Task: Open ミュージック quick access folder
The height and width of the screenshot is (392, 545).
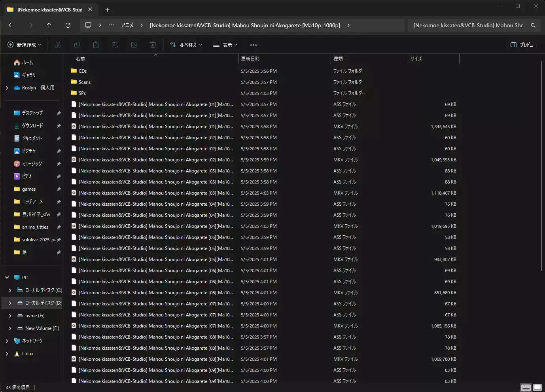Action: point(28,164)
